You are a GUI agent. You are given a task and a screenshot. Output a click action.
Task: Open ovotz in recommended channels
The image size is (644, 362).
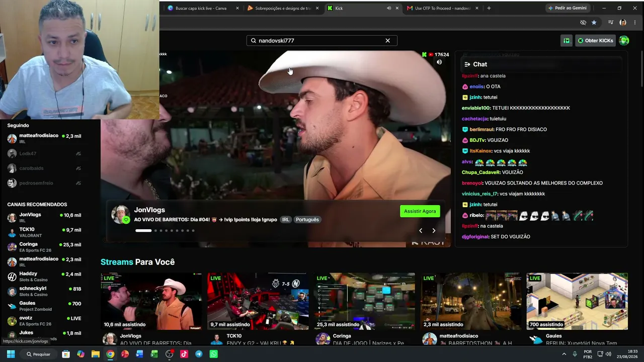pos(44,321)
